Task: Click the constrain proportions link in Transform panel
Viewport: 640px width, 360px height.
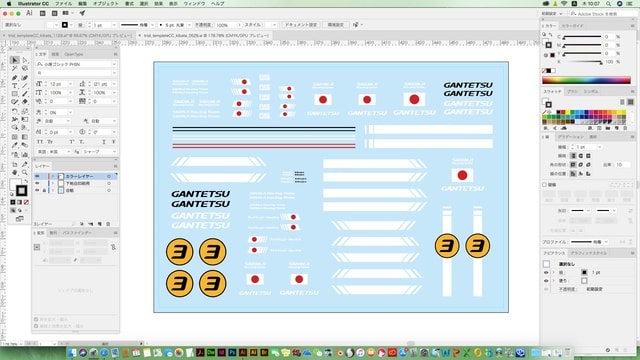Action: point(113,247)
